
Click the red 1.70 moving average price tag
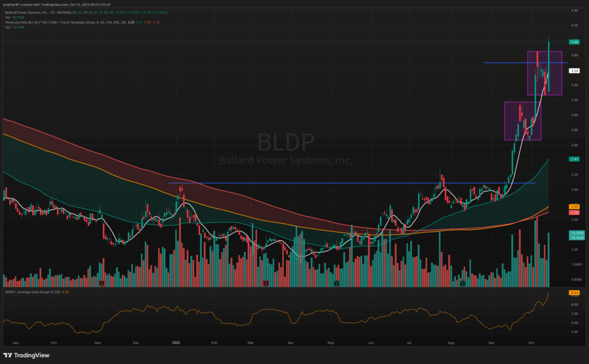pyautogui.click(x=573, y=212)
